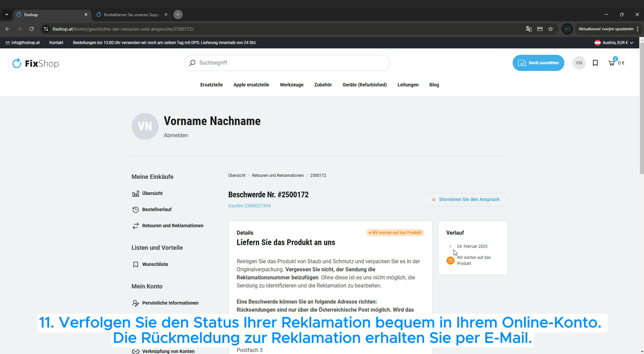Expand the browser tab search dropdown
Viewport: 644px width, 354px height.
click(x=7, y=14)
